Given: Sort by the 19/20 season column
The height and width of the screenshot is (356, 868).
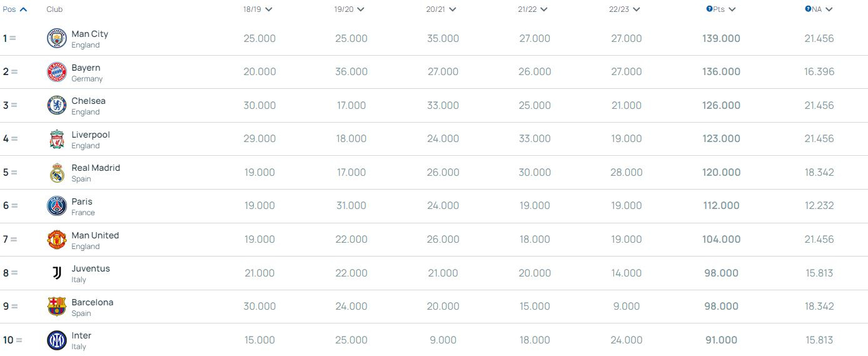Looking at the screenshot, I should (x=349, y=9).
